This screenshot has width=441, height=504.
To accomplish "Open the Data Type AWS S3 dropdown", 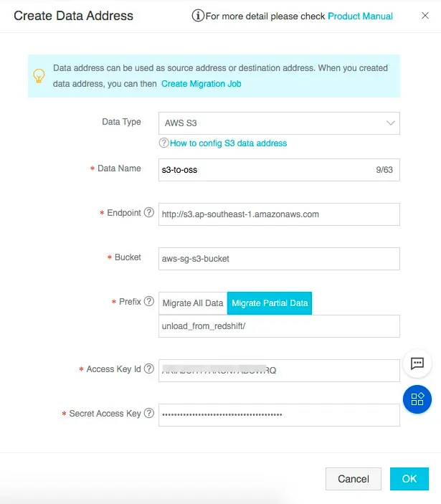I will tap(279, 123).
